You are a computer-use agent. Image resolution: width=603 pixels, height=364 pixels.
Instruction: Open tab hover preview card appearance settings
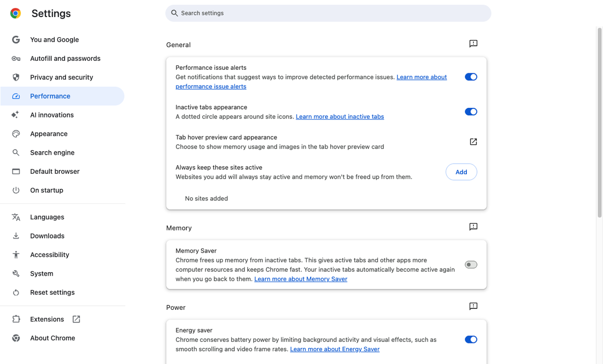point(473,142)
